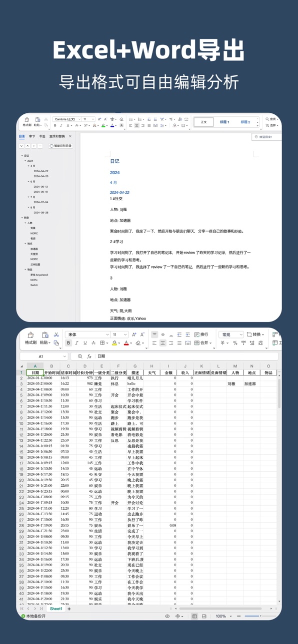This screenshot has width=298, height=644.
Task: Switch to the 查找和替换 tab
Action: 57,136
